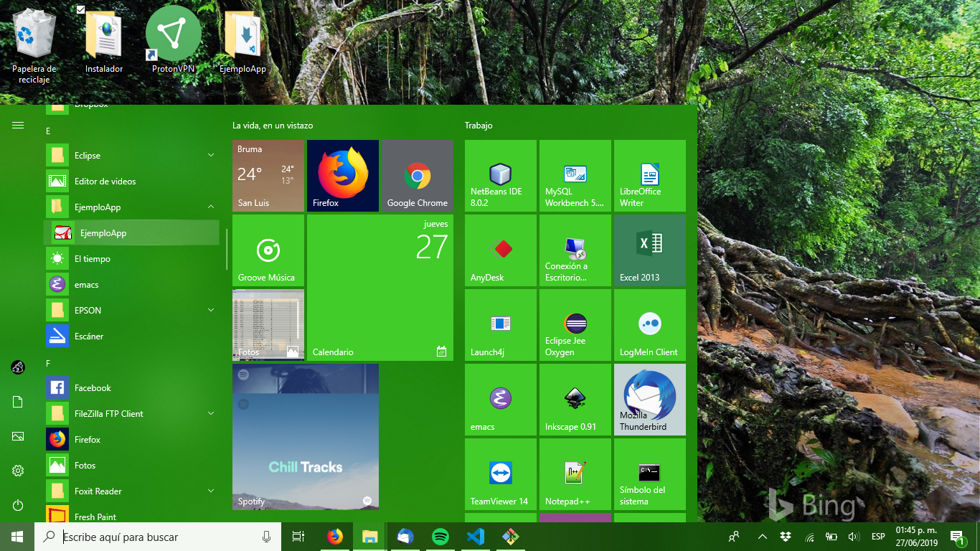Open user account icon in Start sidebar
The image size is (980, 551).
18,367
